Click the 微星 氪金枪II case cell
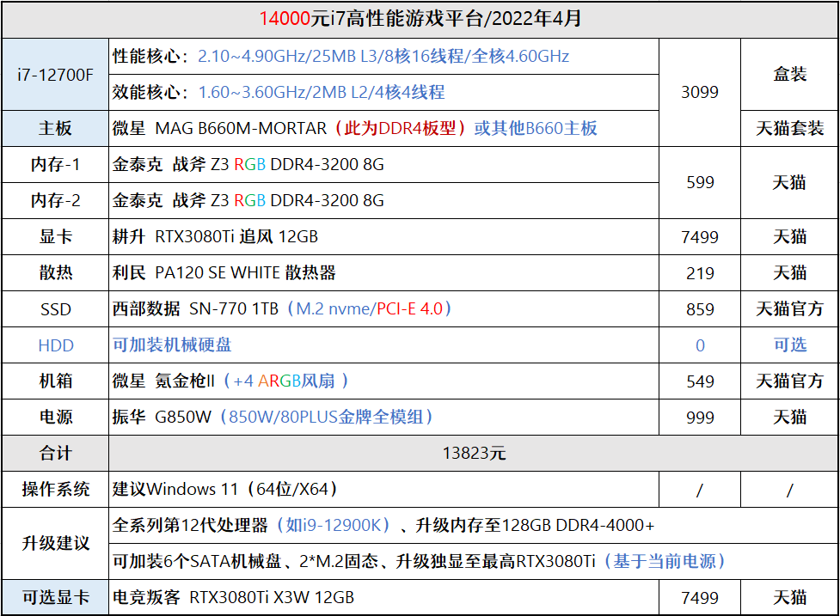840x616 pixels. [383, 381]
